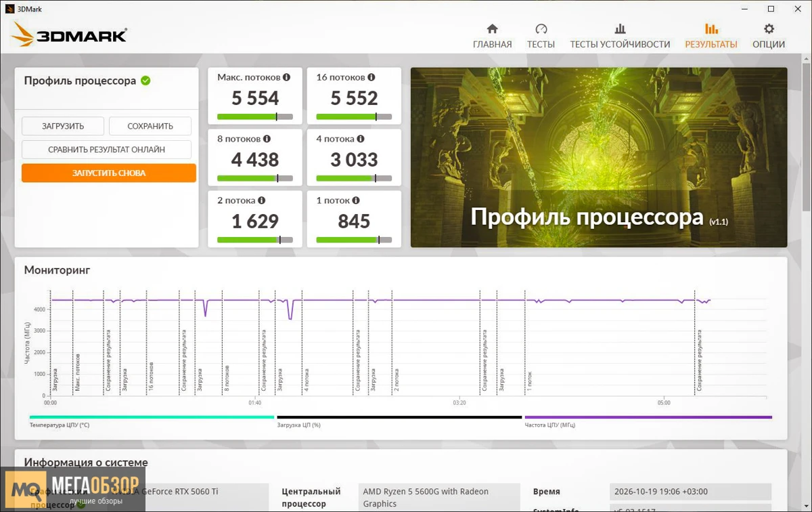This screenshot has height=512, width=812.
Task: Click the 2 потока score bar
Action: coord(255,240)
